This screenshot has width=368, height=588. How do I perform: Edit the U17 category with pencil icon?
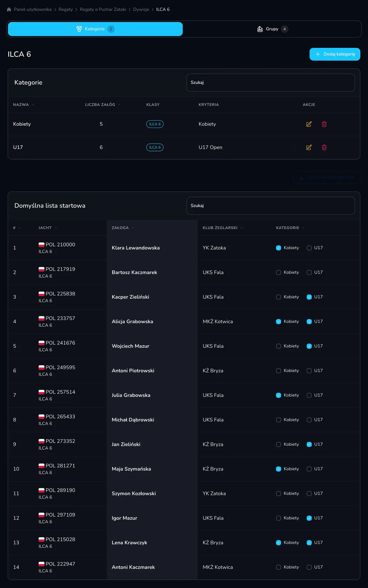click(x=309, y=147)
